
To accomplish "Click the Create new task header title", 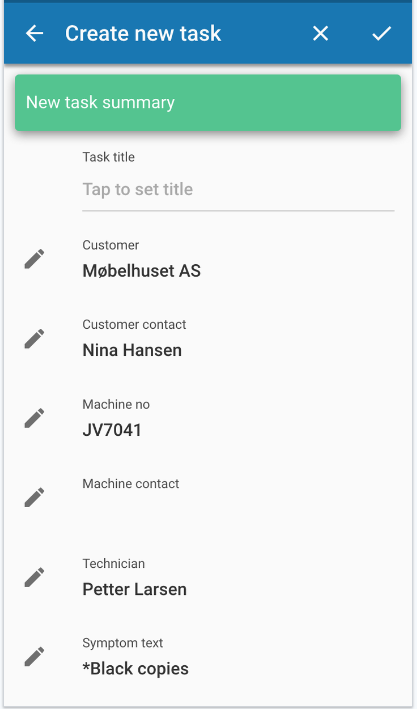I will 143,33.
